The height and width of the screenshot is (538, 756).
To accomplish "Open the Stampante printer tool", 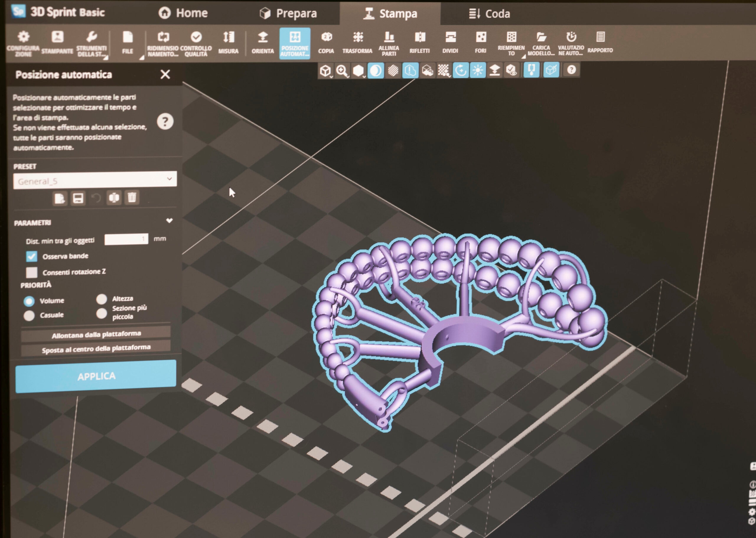I will click(57, 43).
